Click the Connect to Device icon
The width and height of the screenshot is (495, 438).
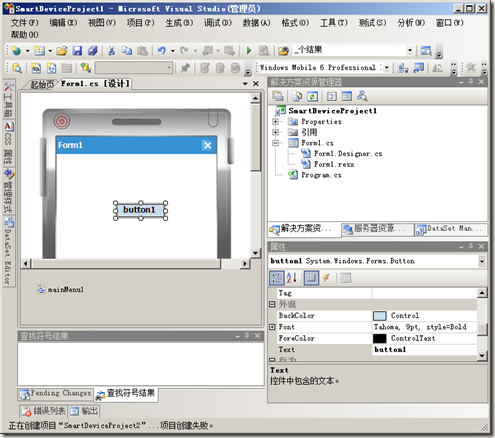coord(403,68)
